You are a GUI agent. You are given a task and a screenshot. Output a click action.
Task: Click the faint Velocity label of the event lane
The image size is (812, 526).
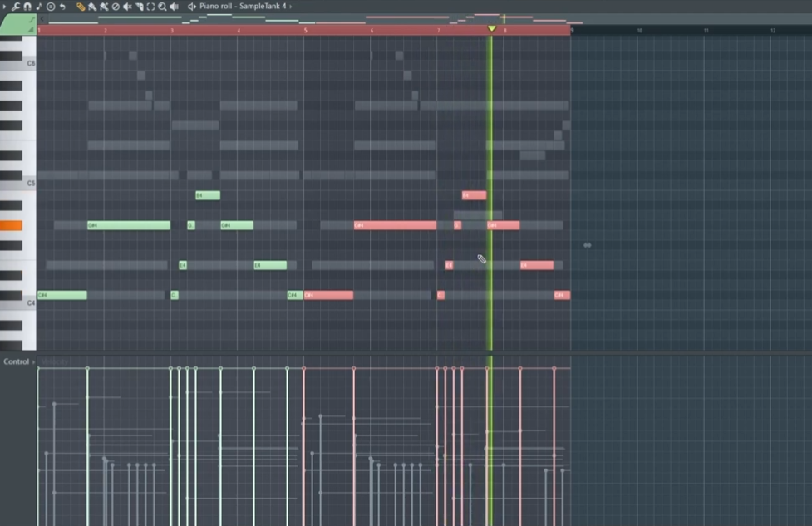click(54, 361)
